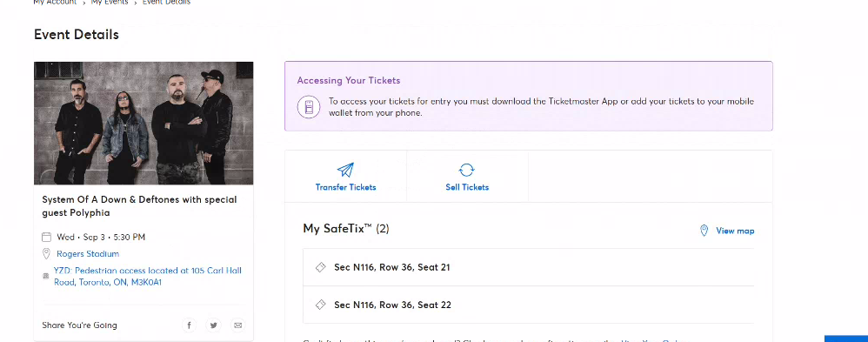
Task: Open the Rogers Stadium venue link
Action: pos(88,254)
